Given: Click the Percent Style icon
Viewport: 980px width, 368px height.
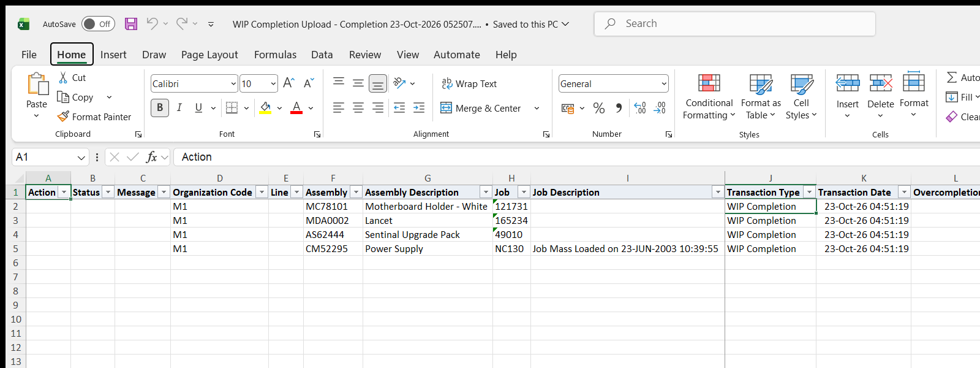Looking at the screenshot, I should point(599,109).
